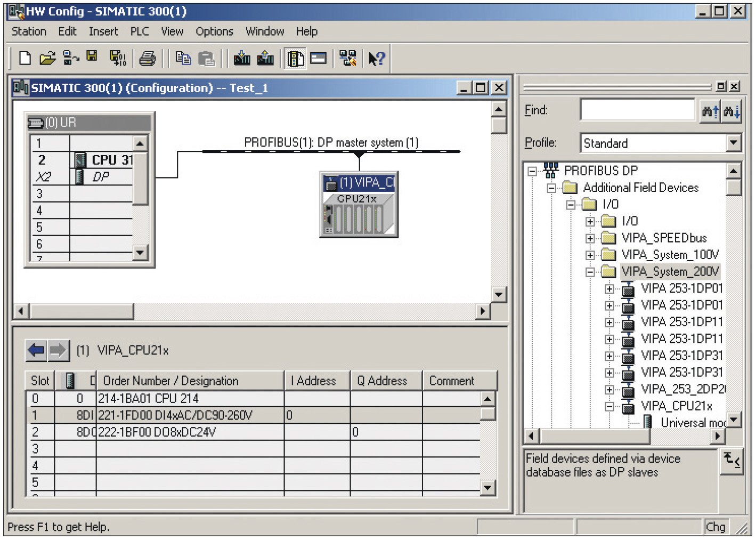Open the Profile Standard dropdown
756x540 pixels.
coord(734,143)
